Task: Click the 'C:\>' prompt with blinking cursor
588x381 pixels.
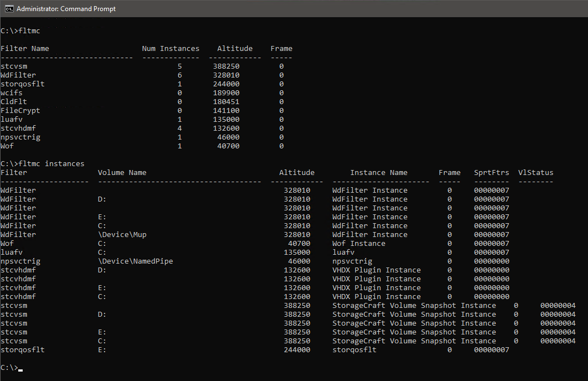Action: tap(11, 368)
